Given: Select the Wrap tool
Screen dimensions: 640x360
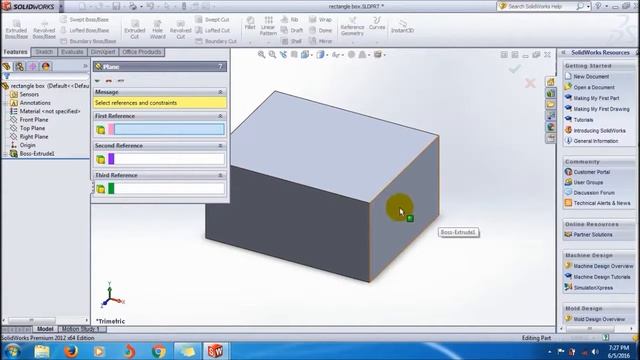Looking at the screenshot, I should pos(320,20).
